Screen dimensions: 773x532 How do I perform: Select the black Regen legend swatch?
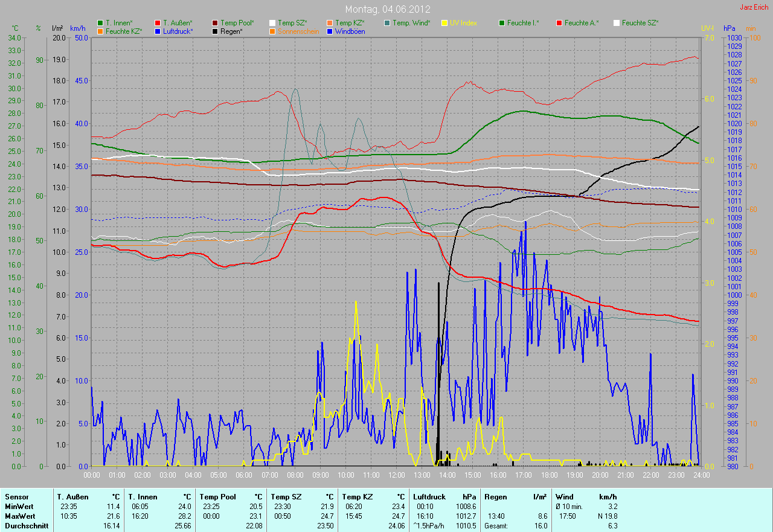pyautogui.click(x=215, y=31)
